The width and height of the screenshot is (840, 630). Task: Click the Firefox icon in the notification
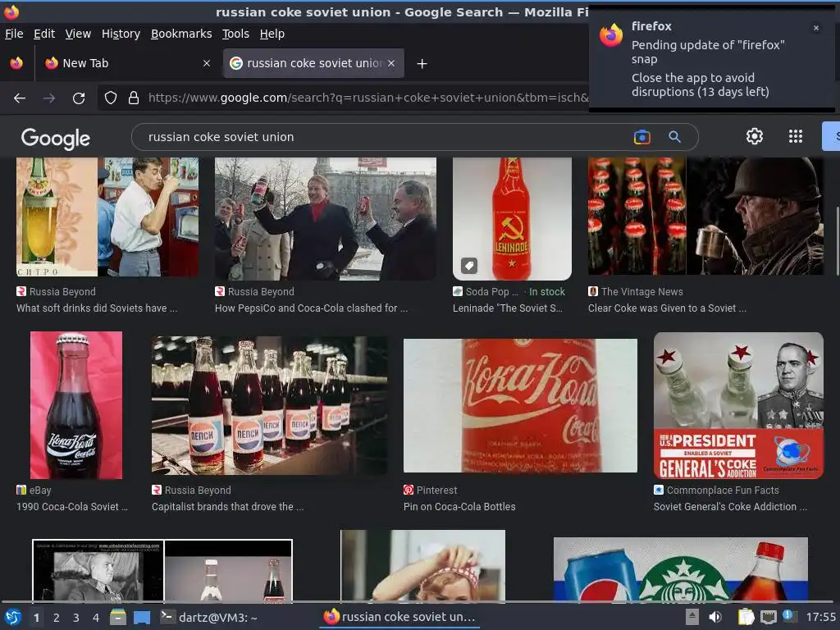point(611,34)
